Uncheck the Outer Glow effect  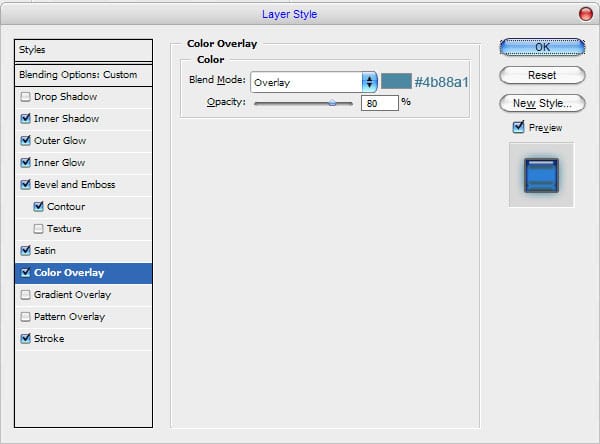(x=25, y=141)
